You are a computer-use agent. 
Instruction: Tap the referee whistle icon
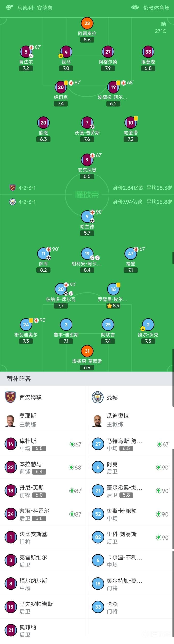[x=9, y=7]
